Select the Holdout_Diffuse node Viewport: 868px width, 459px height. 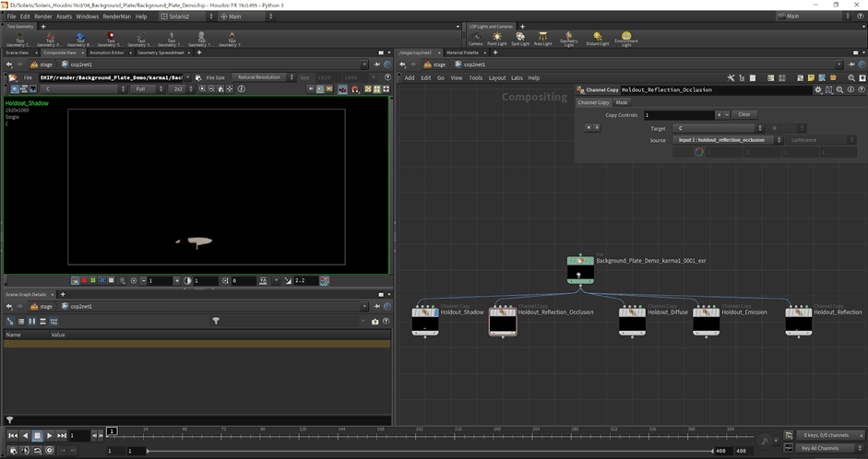tap(632, 322)
